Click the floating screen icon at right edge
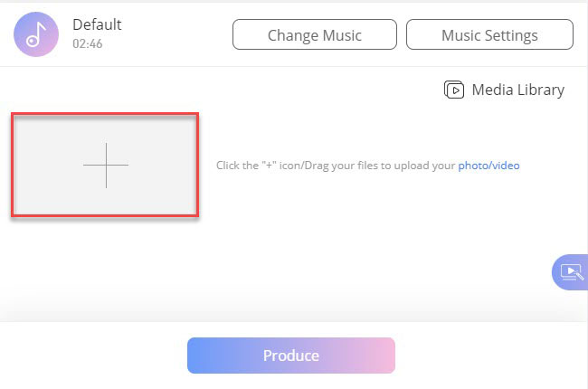Viewport: 588px width, 389px height. tap(572, 271)
